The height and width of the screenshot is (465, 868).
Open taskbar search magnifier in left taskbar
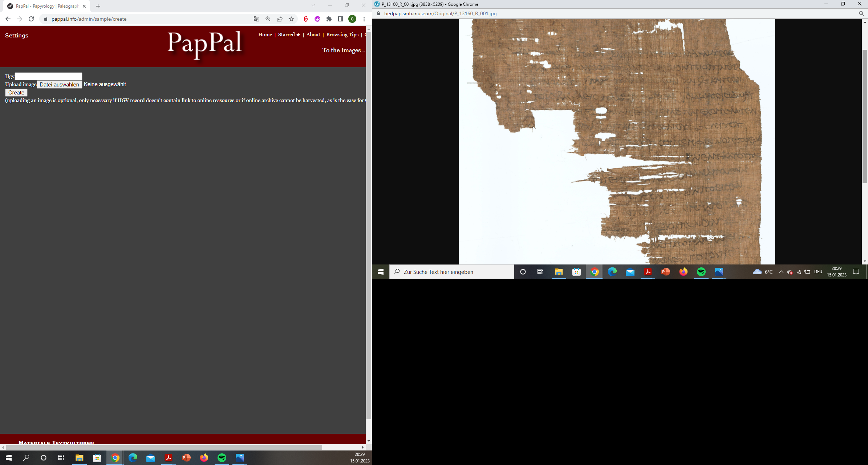(x=26, y=458)
